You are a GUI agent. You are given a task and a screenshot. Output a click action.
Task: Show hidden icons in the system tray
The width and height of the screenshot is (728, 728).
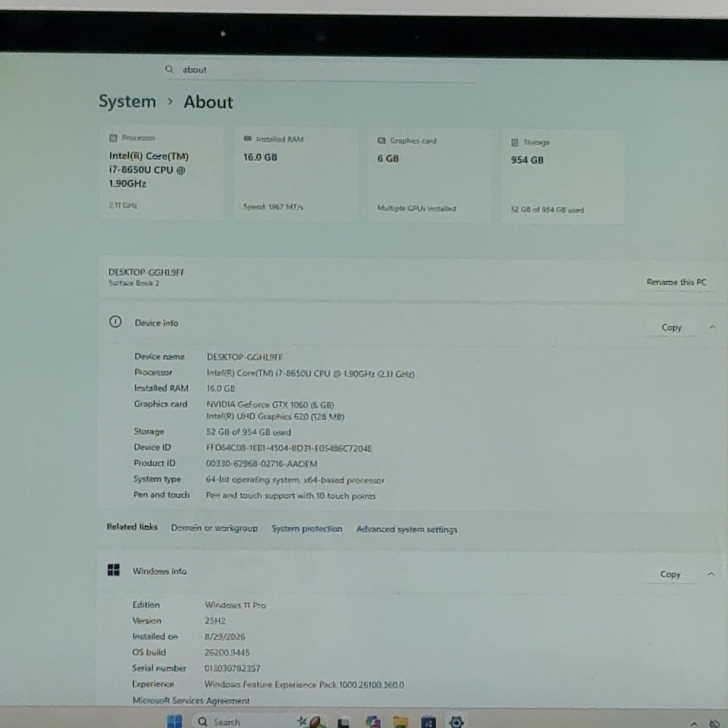pyautogui.click(x=694, y=724)
